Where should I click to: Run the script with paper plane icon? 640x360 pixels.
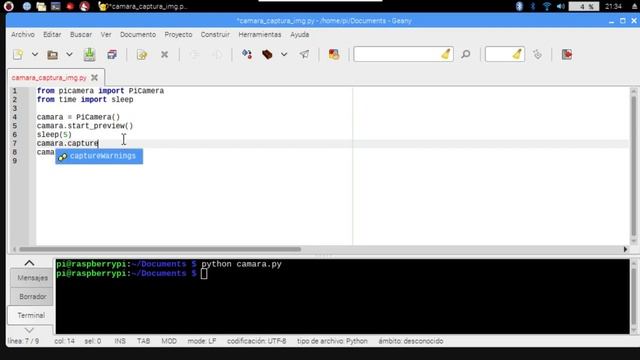click(304, 54)
